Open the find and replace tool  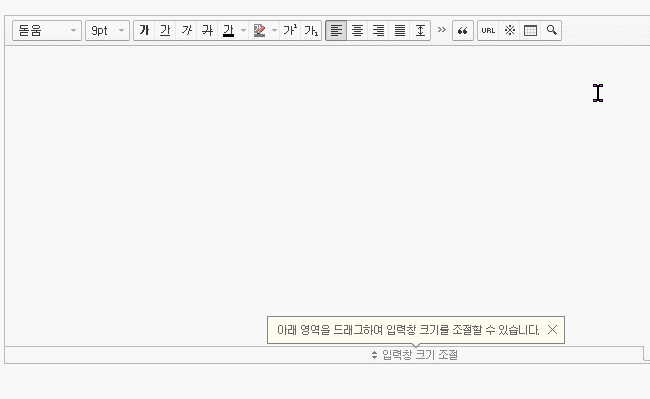[551, 31]
